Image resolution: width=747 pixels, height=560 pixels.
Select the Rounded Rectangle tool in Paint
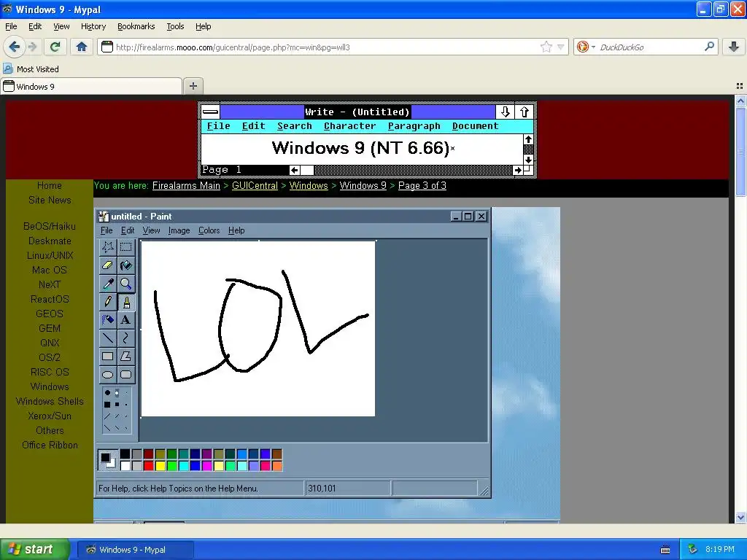(x=125, y=375)
